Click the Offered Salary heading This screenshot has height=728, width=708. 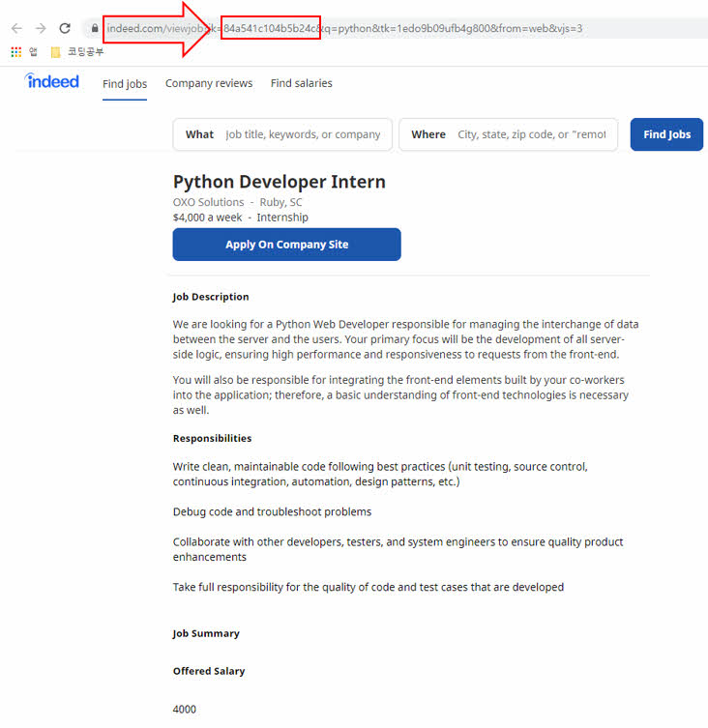(209, 671)
